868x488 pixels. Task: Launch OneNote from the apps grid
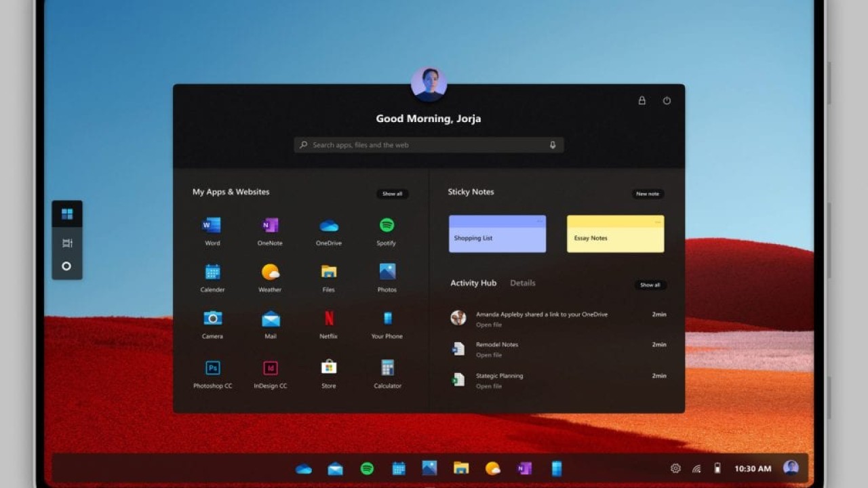coord(270,226)
